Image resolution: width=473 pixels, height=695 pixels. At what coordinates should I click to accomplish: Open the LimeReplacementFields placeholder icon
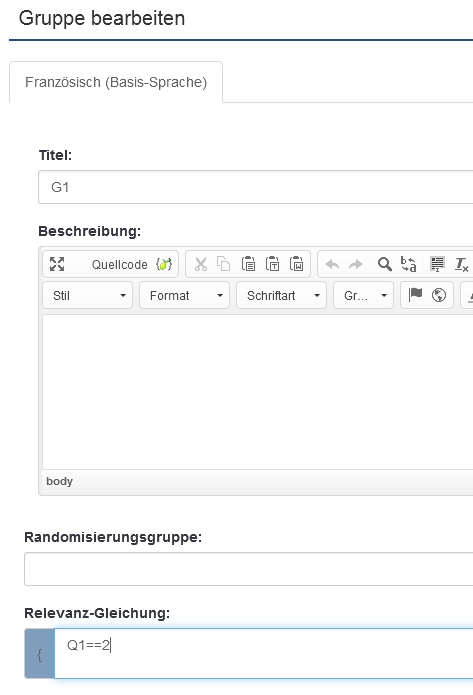coord(164,265)
